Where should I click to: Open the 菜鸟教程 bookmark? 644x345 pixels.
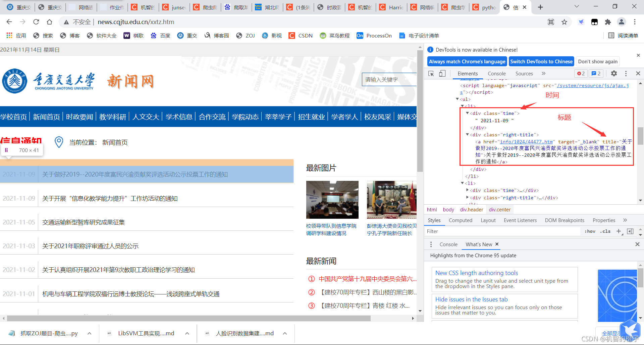pyautogui.click(x=334, y=36)
